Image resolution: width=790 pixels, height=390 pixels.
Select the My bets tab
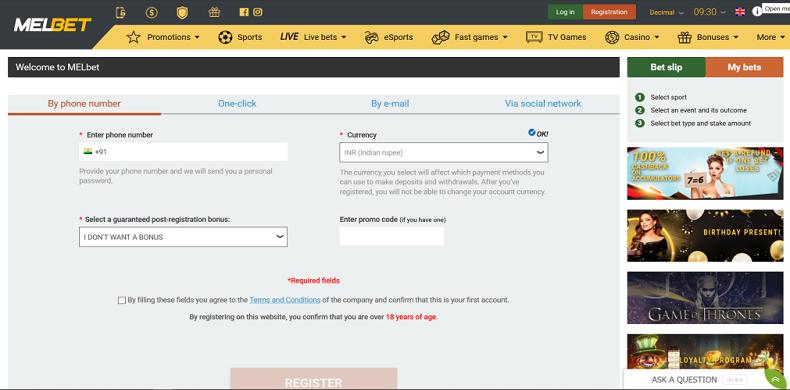[x=744, y=67]
